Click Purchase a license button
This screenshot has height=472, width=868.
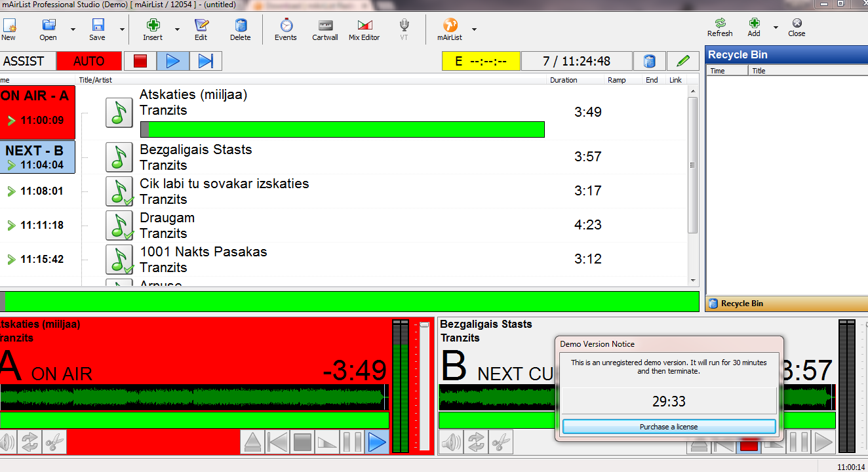coord(669,427)
